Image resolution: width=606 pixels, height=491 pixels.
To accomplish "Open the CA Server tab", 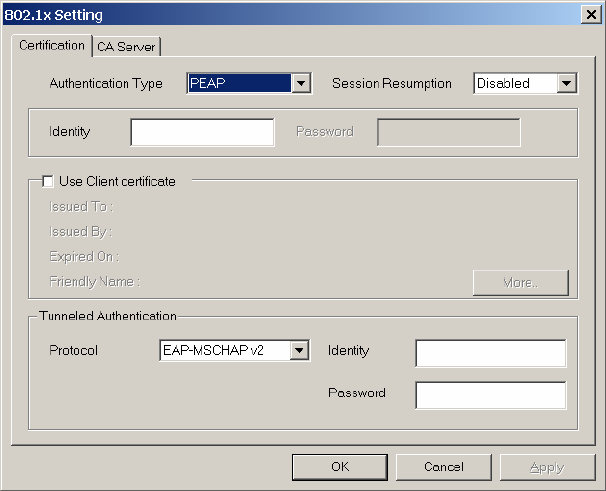I will point(126,47).
